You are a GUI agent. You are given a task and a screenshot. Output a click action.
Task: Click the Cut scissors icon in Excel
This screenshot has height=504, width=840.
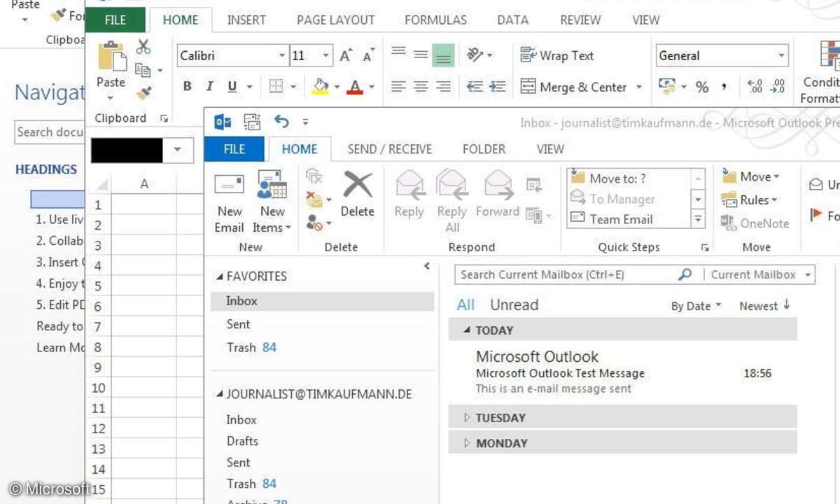(143, 47)
